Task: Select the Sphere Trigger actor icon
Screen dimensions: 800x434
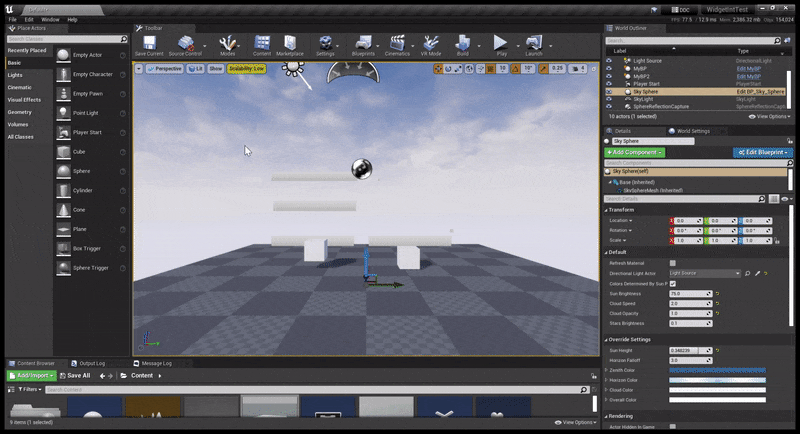Action: [x=63, y=268]
